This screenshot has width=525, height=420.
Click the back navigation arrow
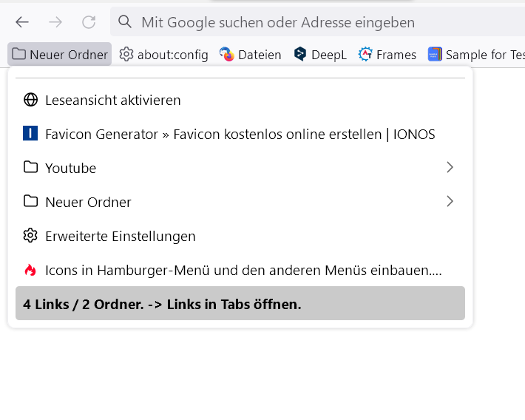tap(22, 22)
